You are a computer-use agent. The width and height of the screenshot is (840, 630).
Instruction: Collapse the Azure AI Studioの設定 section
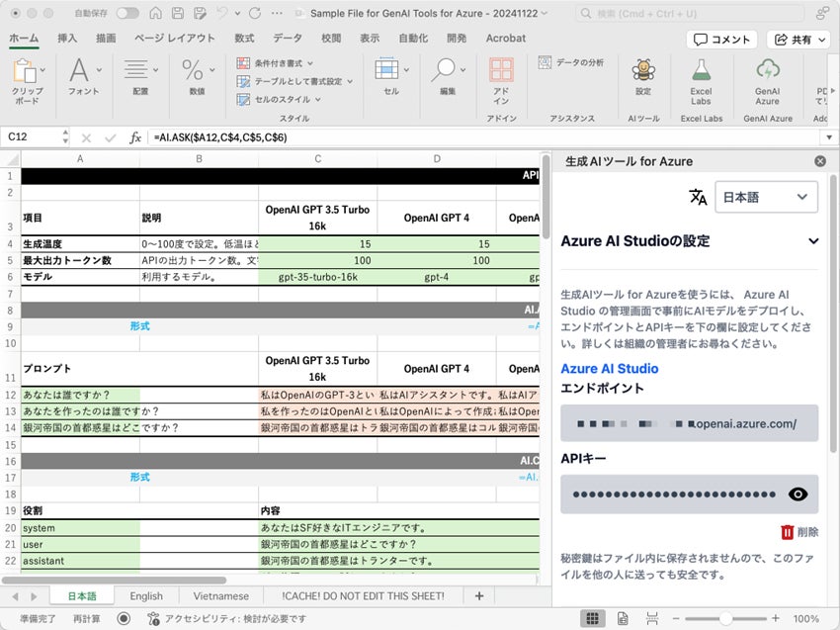(x=813, y=241)
